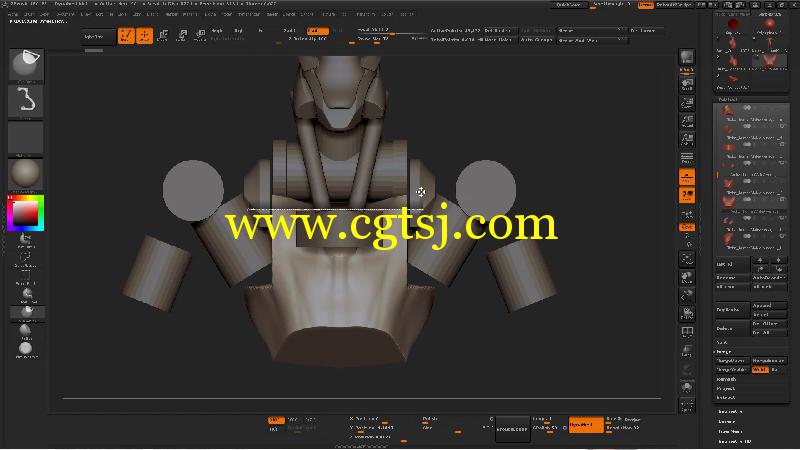Toggle the orange Menus button
800x450 pixels.
pos(645,5)
